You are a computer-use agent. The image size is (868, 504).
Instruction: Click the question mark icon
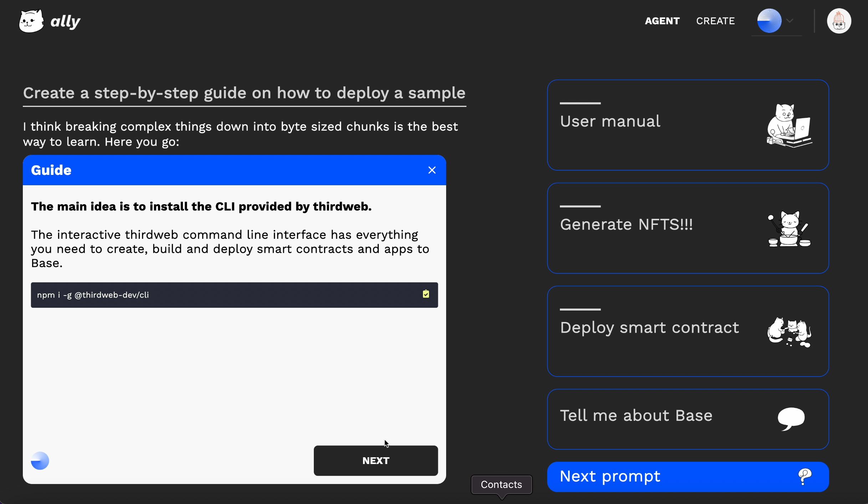tap(805, 477)
